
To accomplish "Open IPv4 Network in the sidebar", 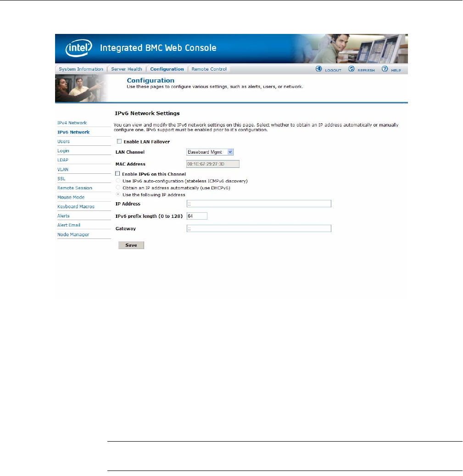I will [72, 123].
